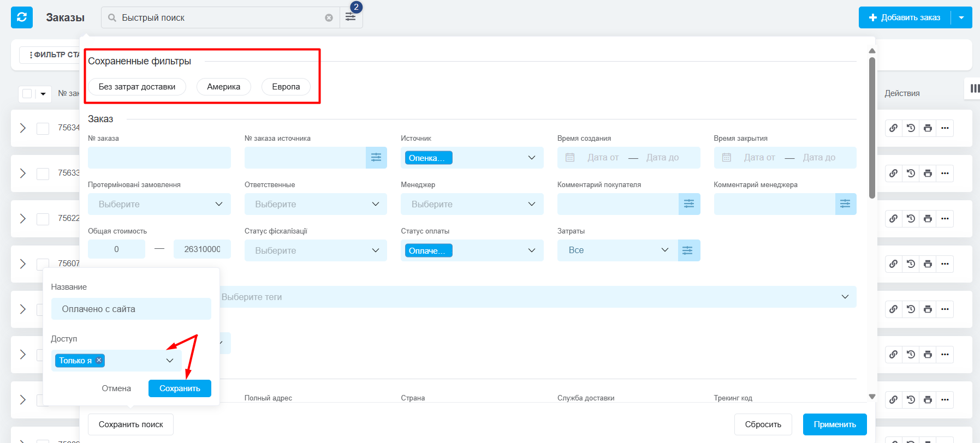The height and width of the screenshot is (443, 980).
Task: Open the Статус оплаты dropdown
Action: click(531, 250)
